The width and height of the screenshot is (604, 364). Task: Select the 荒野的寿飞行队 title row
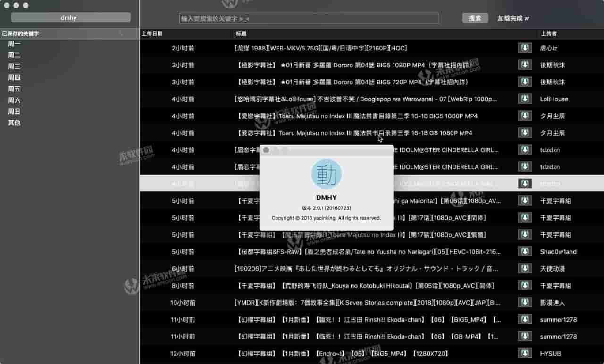364,286
